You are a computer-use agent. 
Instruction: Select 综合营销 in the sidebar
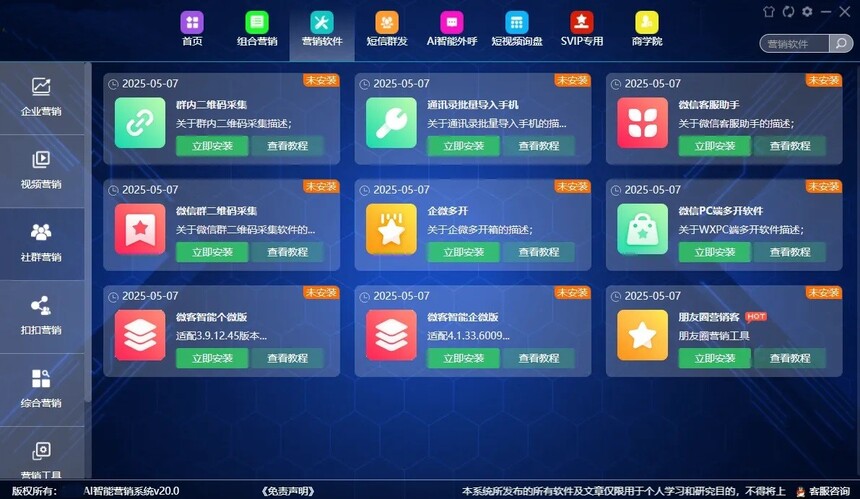coord(42,390)
